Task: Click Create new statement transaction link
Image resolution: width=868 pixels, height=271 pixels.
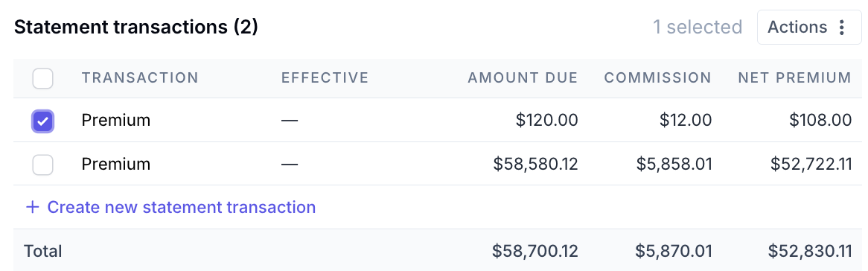Action: (171, 207)
